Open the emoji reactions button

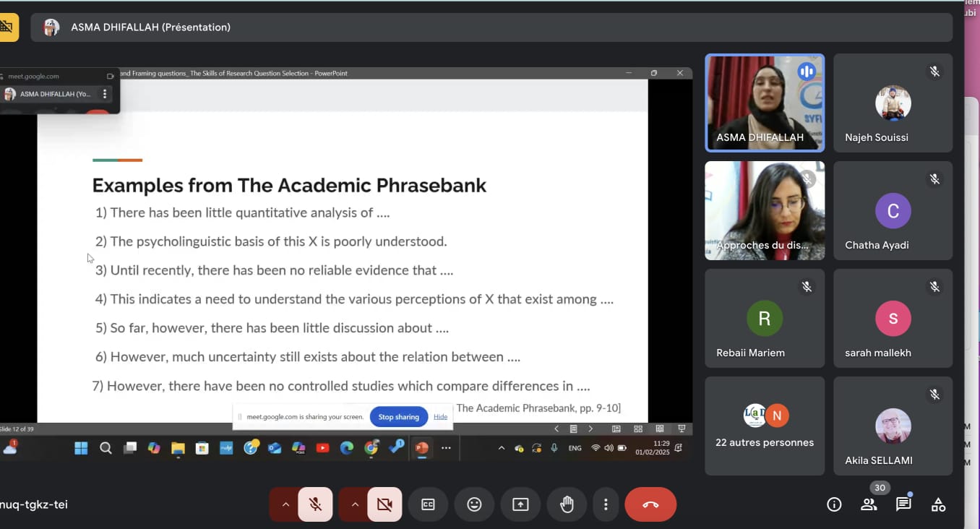point(474,504)
